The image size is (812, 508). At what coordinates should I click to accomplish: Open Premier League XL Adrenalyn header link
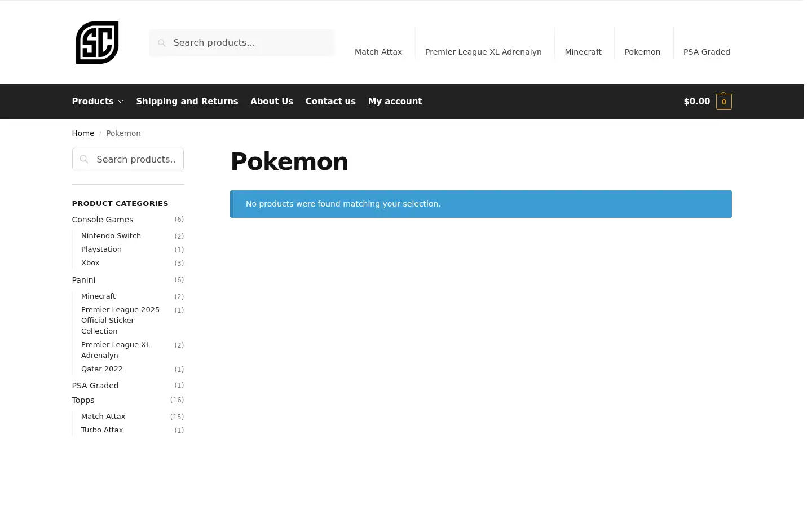pos(483,52)
